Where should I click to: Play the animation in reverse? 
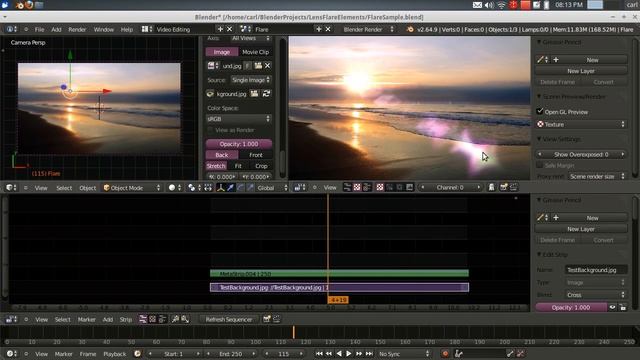tap(339, 353)
